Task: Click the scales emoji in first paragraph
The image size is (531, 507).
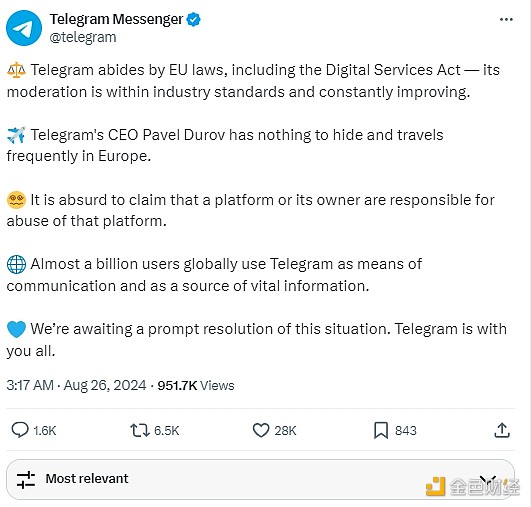Action: click(x=16, y=70)
